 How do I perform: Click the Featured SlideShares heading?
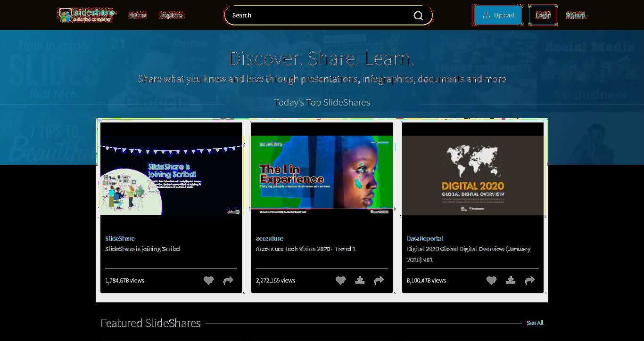click(x=150, y=323)
